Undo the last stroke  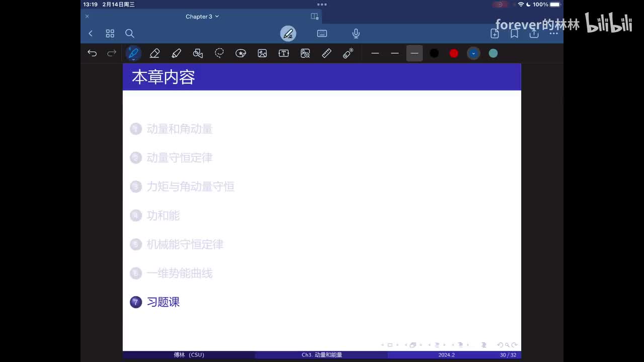pyautogui.click(x=92, y=53)
